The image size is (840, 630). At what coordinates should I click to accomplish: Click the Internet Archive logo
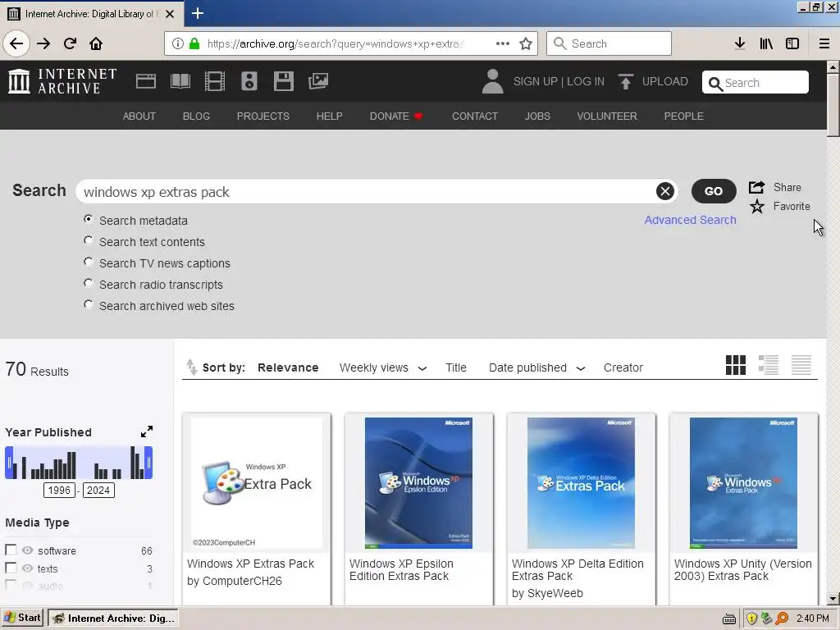(x=62, y=81)
